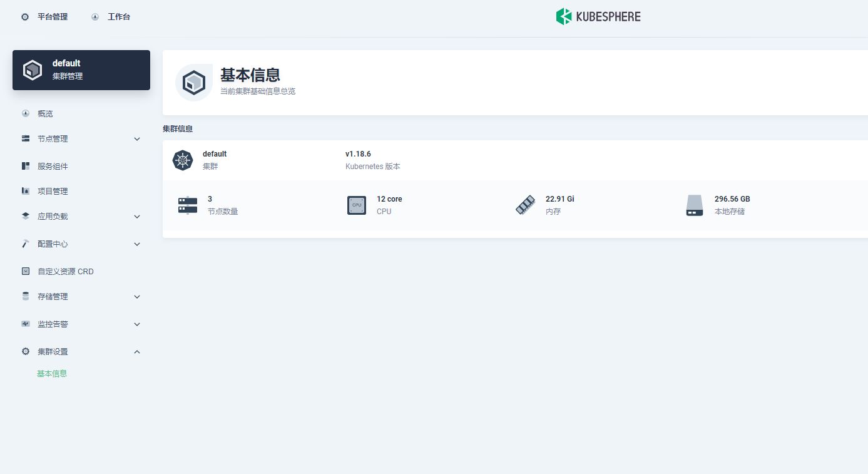Expand the 监控告警 chevron
This screenshot has width=868, height=474.
tap(137, 324)
